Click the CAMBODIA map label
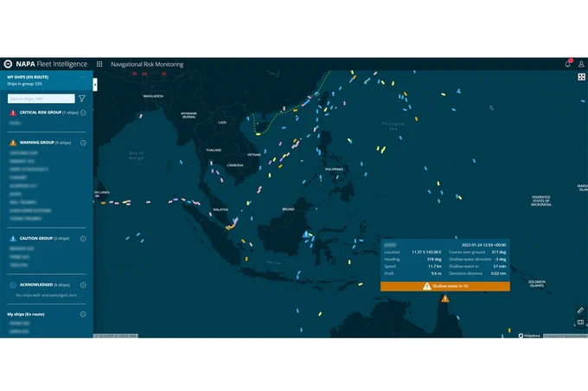 235,165
